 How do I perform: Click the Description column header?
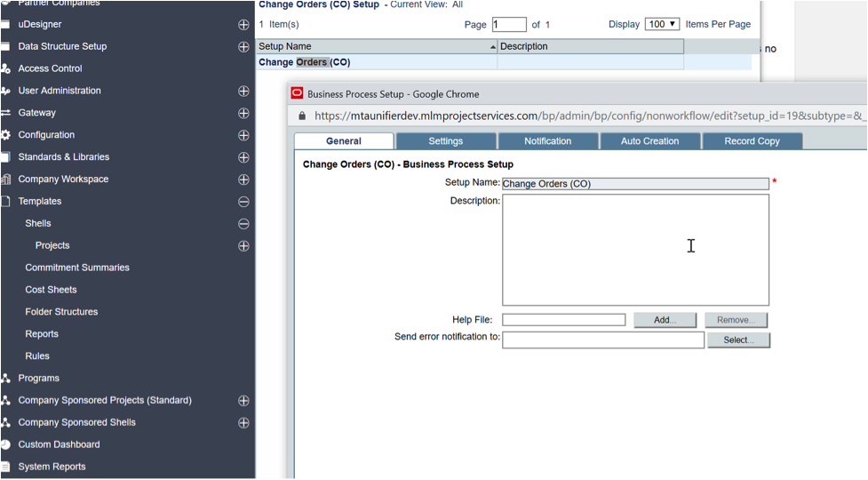[591, 46]
